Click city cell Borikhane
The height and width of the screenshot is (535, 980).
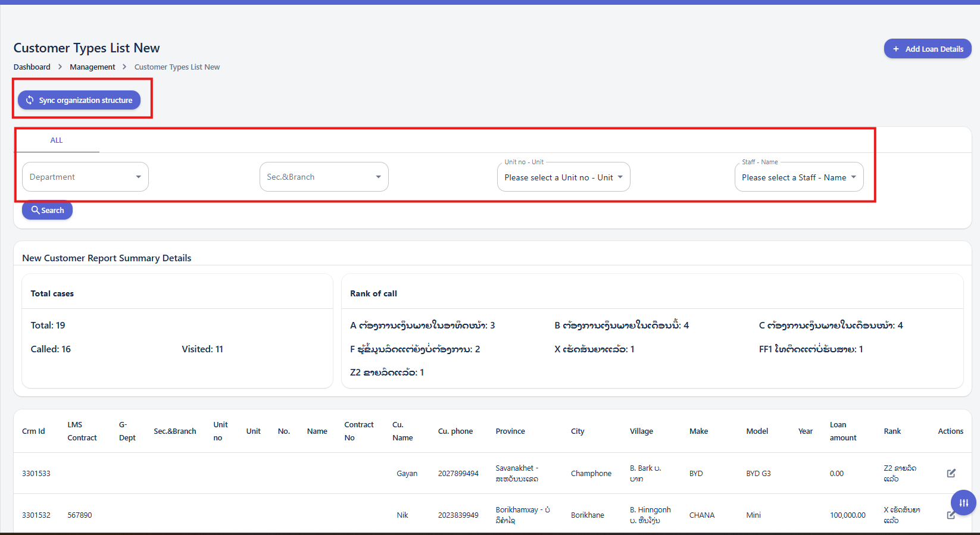(588, 515)
